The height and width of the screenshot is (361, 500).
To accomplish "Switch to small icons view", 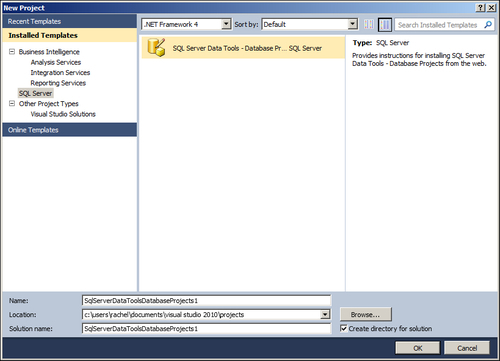I will point(369,24).
